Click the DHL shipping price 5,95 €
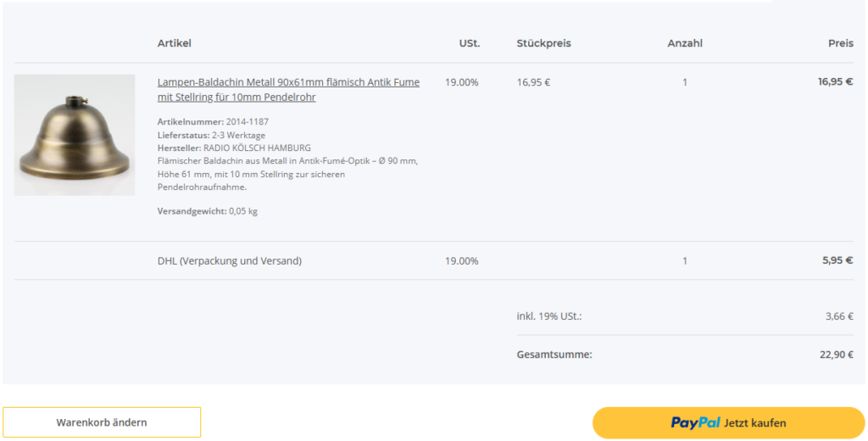The width and height of the screenshot is (868, 441). coord(837,260)
